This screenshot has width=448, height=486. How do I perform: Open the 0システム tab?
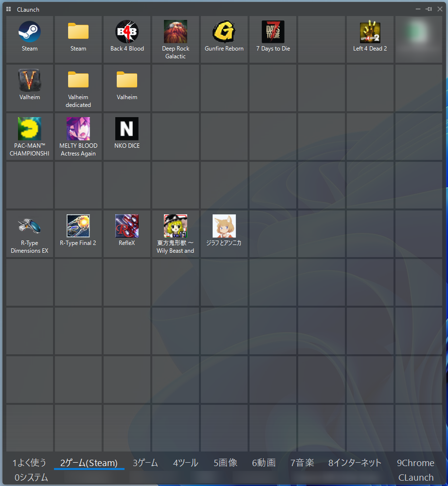click(31, 477)
